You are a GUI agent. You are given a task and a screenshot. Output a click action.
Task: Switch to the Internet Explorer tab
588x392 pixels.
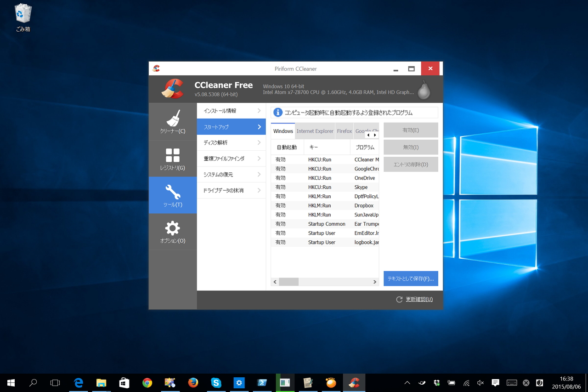point(315,131)
